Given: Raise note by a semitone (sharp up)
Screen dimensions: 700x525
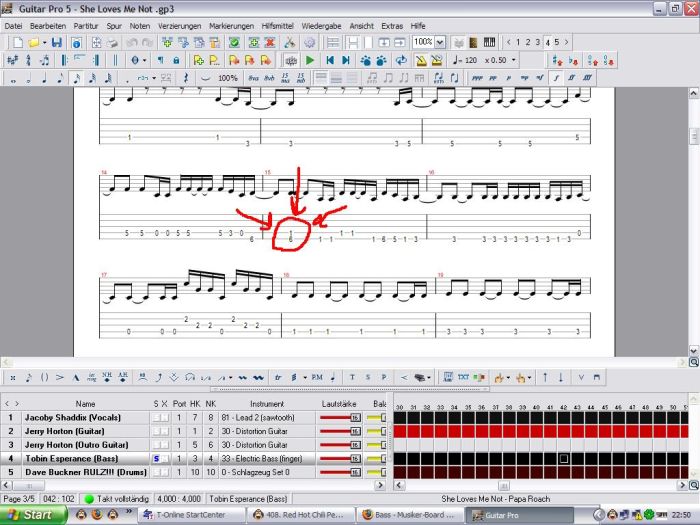Looking at the screenshot, I should [558, 60].
